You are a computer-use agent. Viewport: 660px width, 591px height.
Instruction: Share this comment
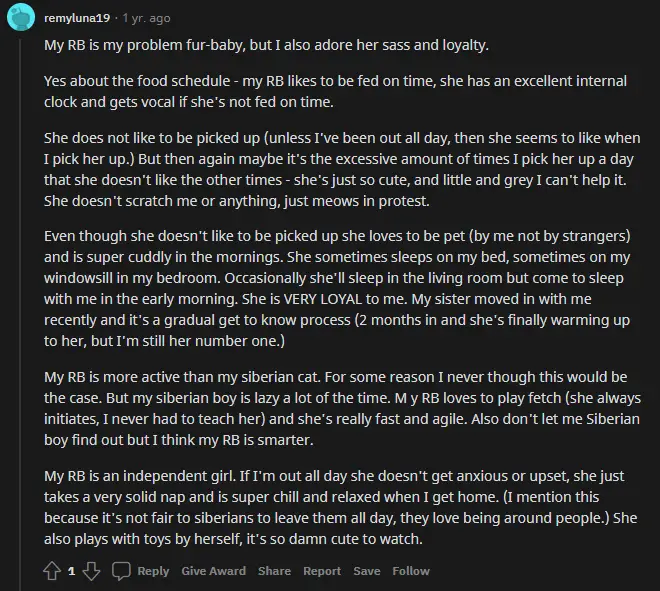point(274,571)
